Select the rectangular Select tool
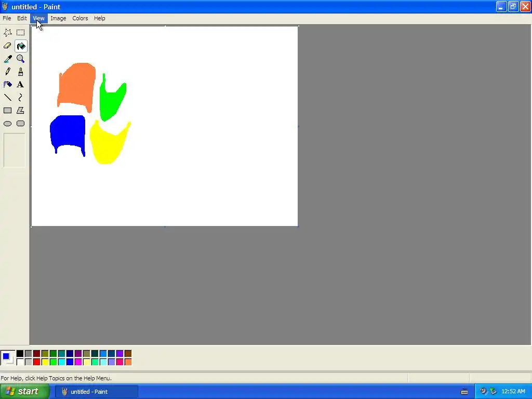 [21, 33]
